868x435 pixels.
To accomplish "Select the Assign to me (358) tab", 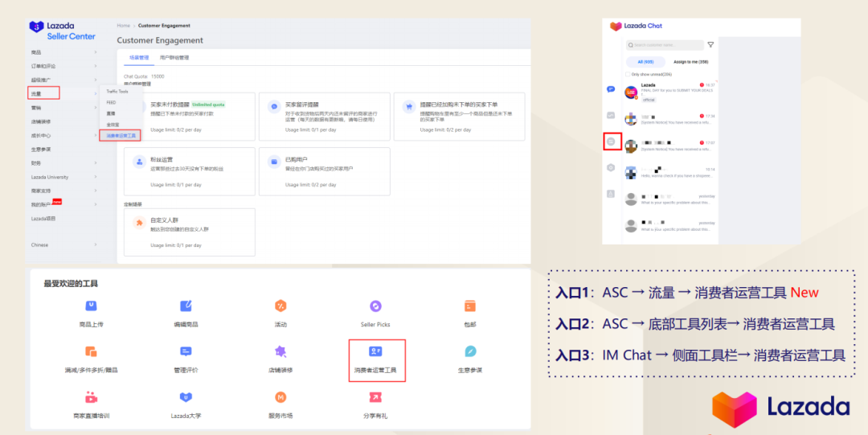I will 691,62.
